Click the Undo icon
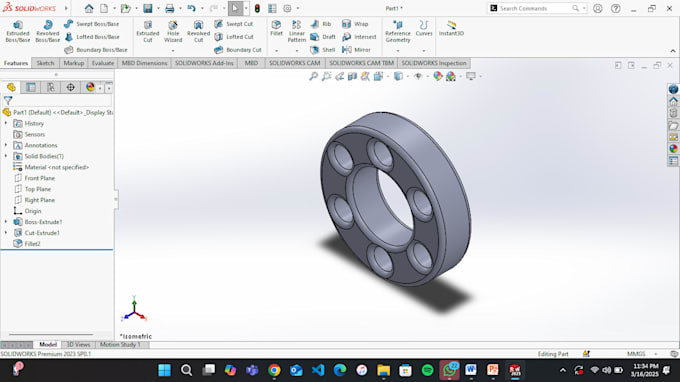The image size is (680, 382). click(191, 8)
